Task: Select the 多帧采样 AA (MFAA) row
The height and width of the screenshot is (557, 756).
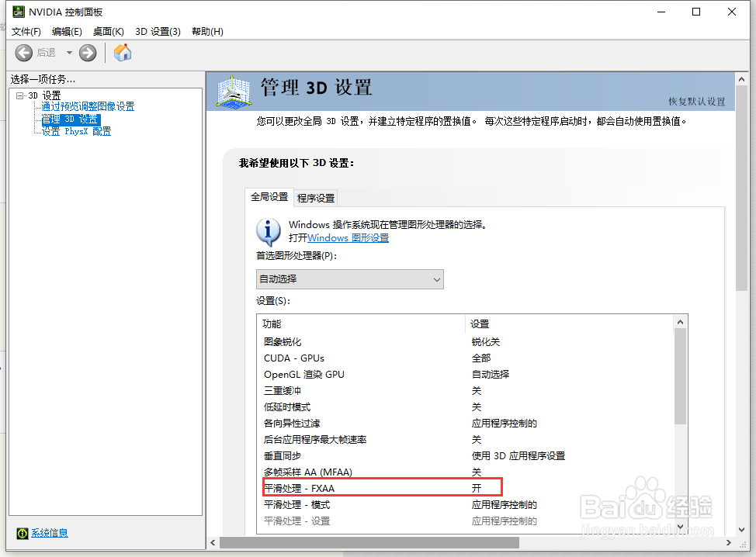Action: click(x=465, y=472)
